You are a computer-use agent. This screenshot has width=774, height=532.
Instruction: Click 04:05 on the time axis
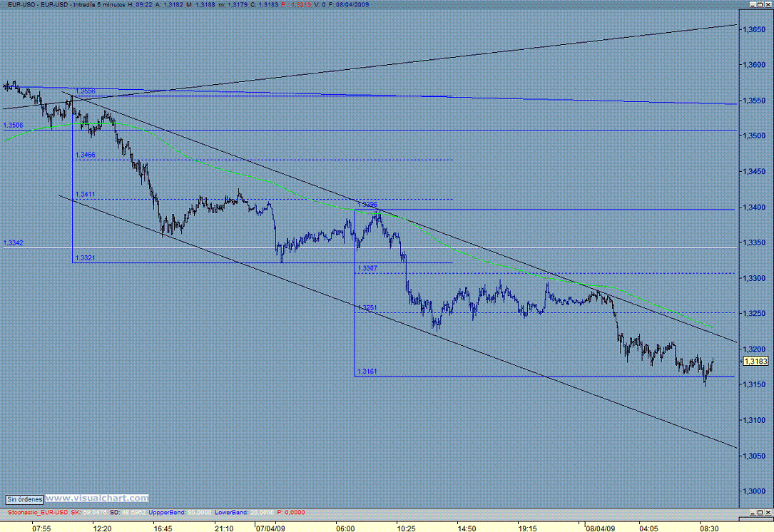(648, 528)
